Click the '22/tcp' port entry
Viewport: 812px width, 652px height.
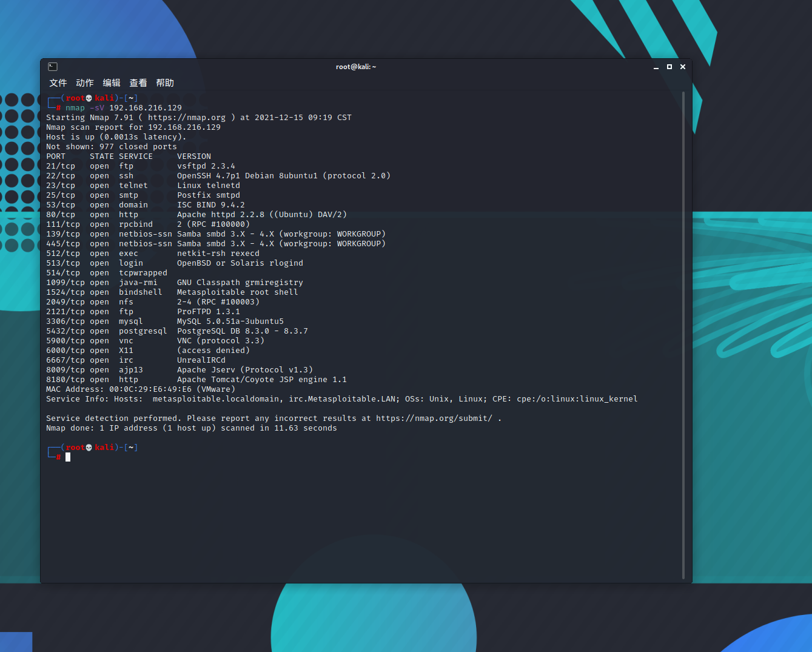pos(61,176)
